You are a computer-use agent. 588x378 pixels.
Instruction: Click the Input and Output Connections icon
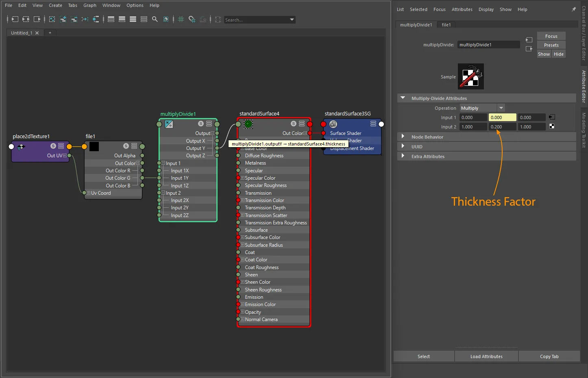tap(26, 19)
